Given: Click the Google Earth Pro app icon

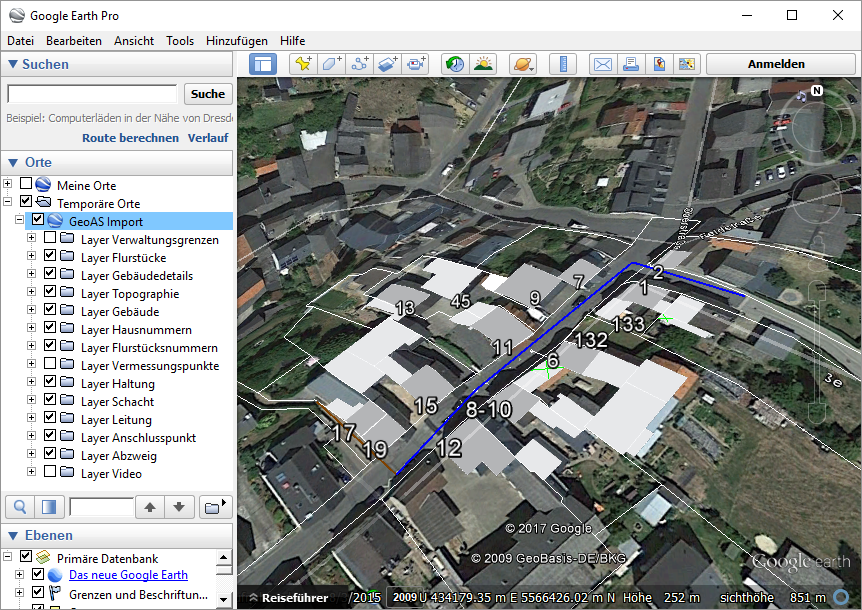Looking at the screenshot, I should point(16,15).
